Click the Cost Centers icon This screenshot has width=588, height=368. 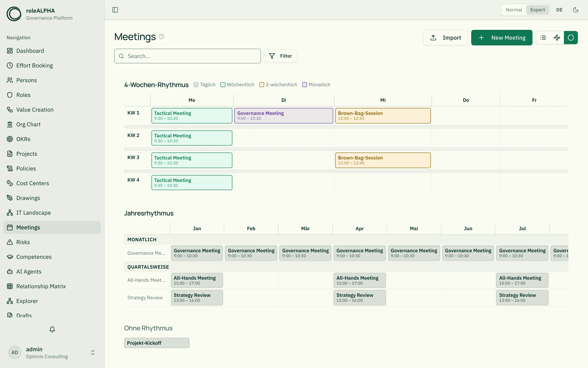click(10, 183)
